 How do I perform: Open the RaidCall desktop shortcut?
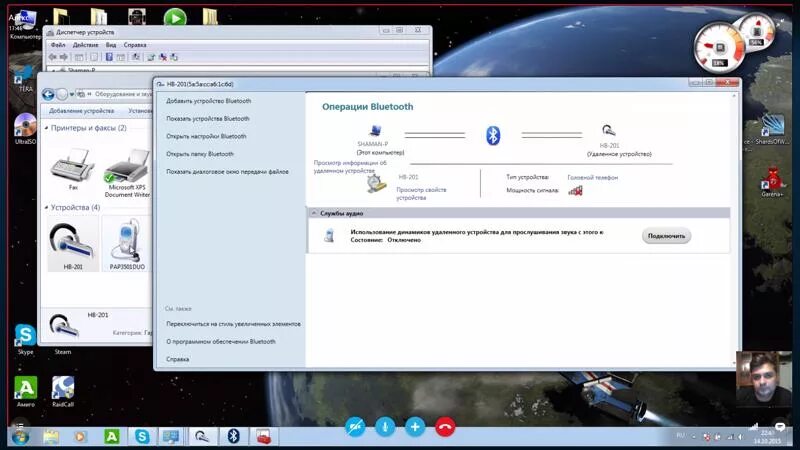(x=63, y=392)
